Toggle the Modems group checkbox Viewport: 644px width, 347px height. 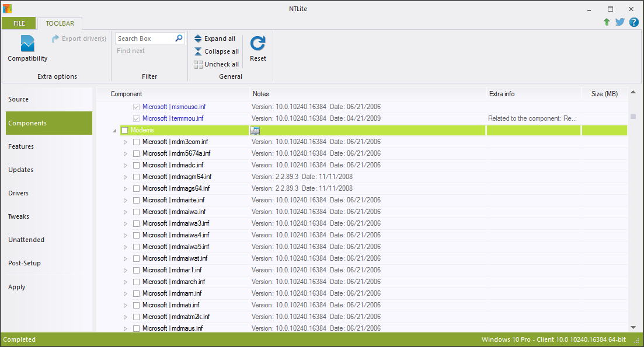124,130
